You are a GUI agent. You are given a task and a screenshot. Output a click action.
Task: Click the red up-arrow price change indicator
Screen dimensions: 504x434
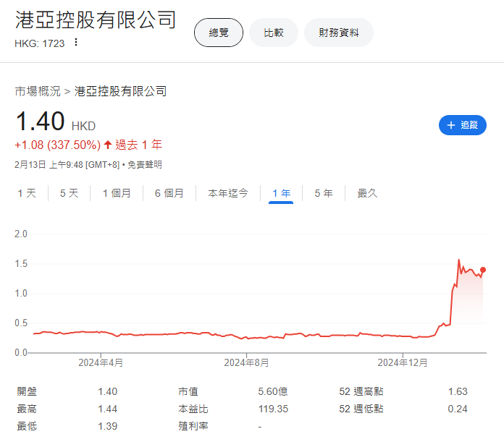(x=108, y=145)
